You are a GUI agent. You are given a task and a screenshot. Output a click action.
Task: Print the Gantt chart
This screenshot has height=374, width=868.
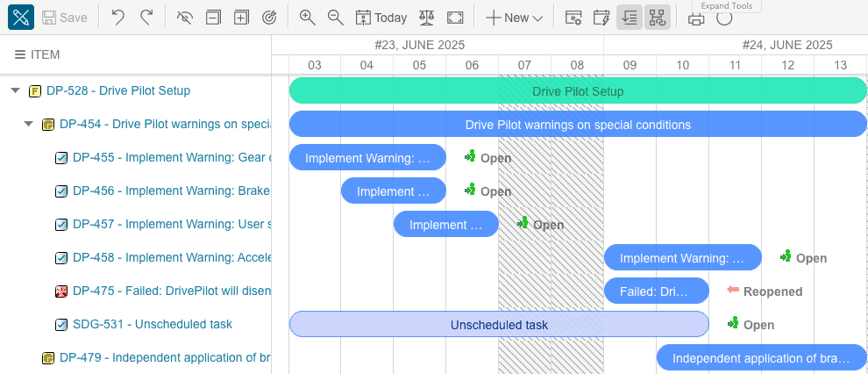click(696, 18)
